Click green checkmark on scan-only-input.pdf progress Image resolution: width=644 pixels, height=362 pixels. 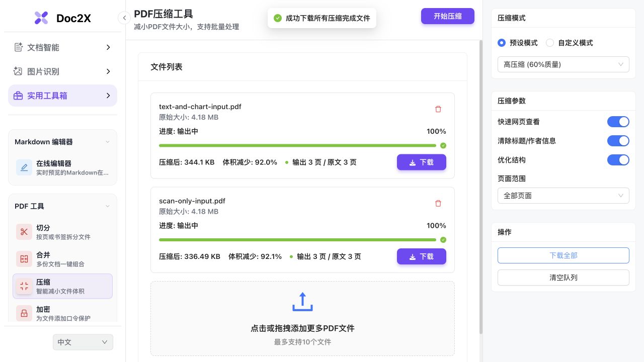(443, 240)
